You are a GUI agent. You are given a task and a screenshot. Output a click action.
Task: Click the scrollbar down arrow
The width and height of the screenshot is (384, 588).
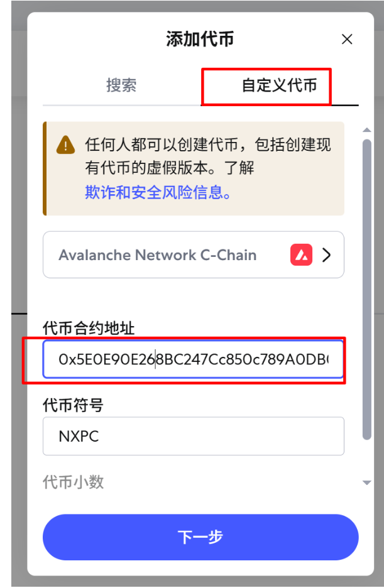[x=367, y=482]
